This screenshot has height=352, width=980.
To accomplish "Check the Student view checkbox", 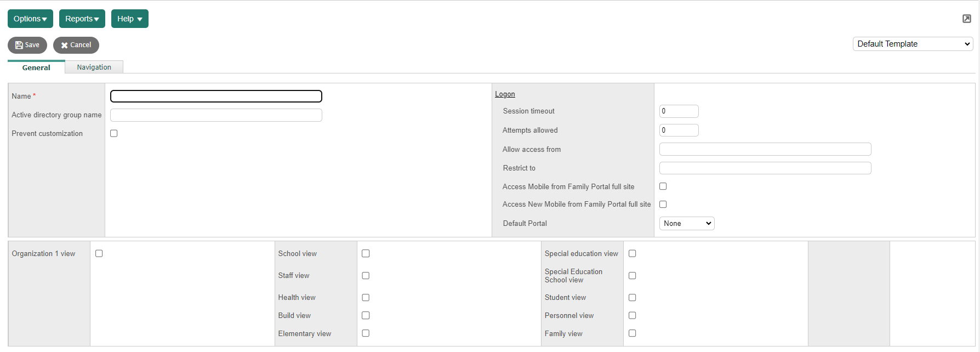I will pos(633,298).
